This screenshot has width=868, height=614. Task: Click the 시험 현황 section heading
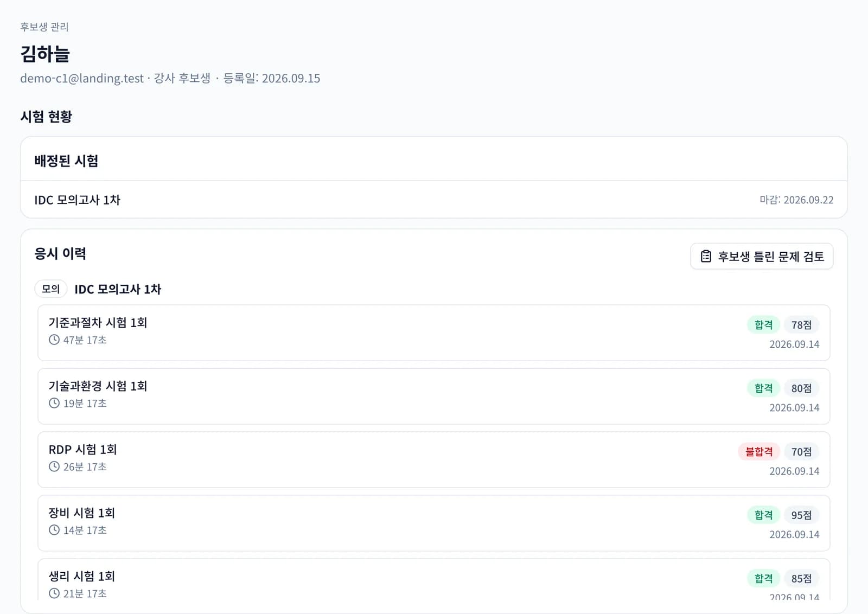[x=46, y=117]
